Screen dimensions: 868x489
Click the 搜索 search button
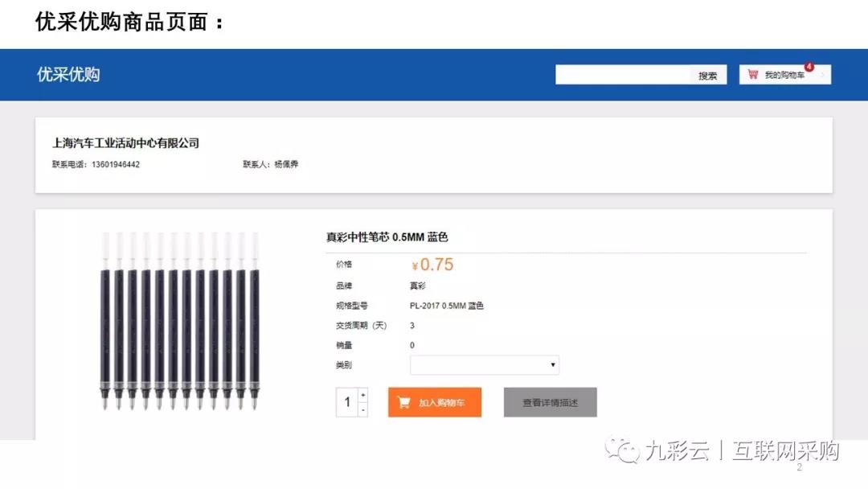[707, 76]
